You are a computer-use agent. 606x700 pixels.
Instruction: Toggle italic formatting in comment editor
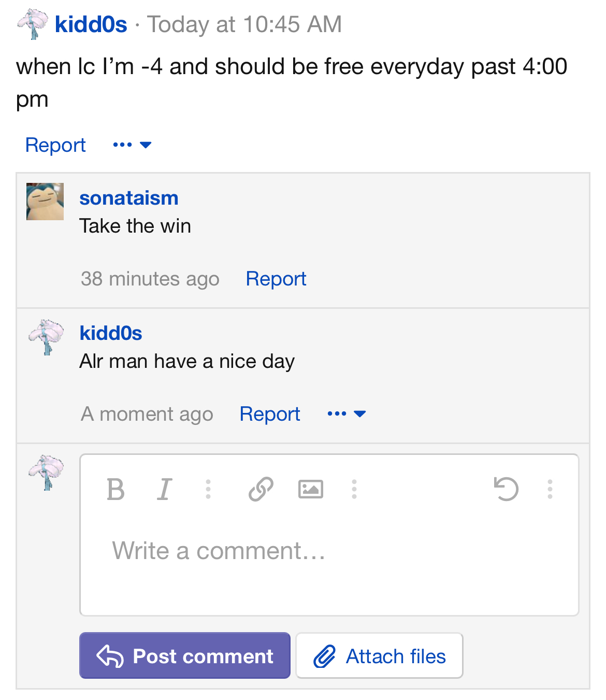pos(164,489)
